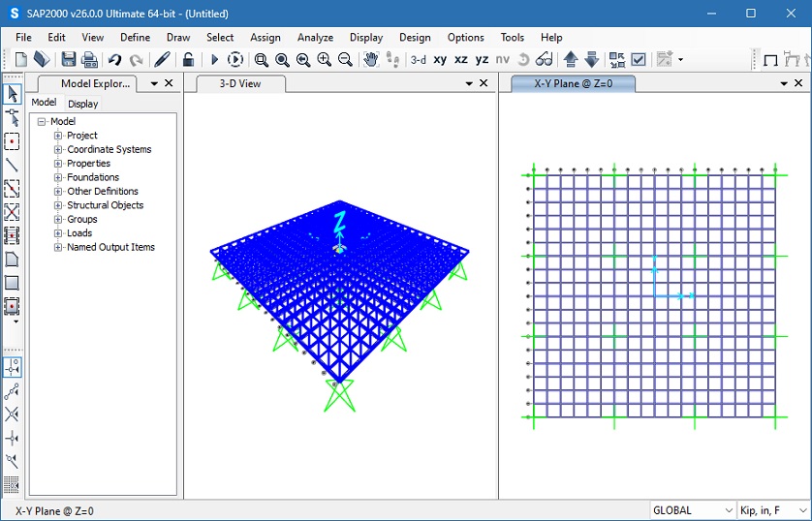Select the draw frame/cable line tool
This screenshot has width=812, height=521.
pos(12,165)
